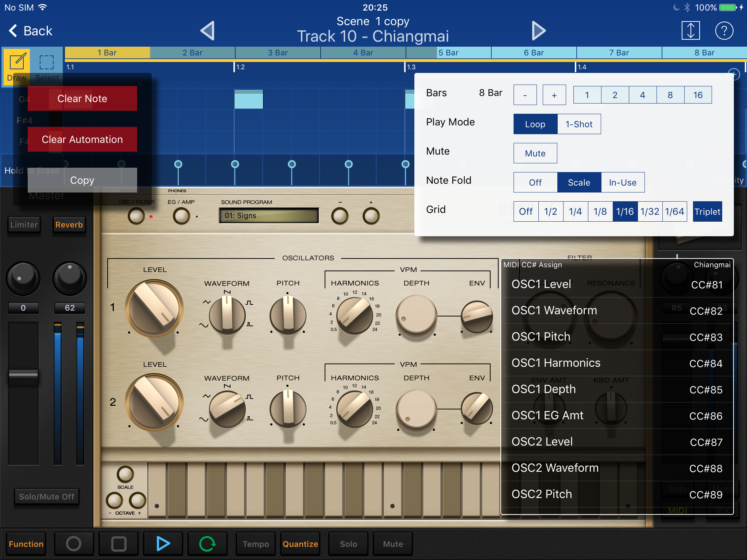The image size is (747, 560).
Task: Choose OSC1 Harmonics CC#84 entry
Action: click(x=617, y=363)
